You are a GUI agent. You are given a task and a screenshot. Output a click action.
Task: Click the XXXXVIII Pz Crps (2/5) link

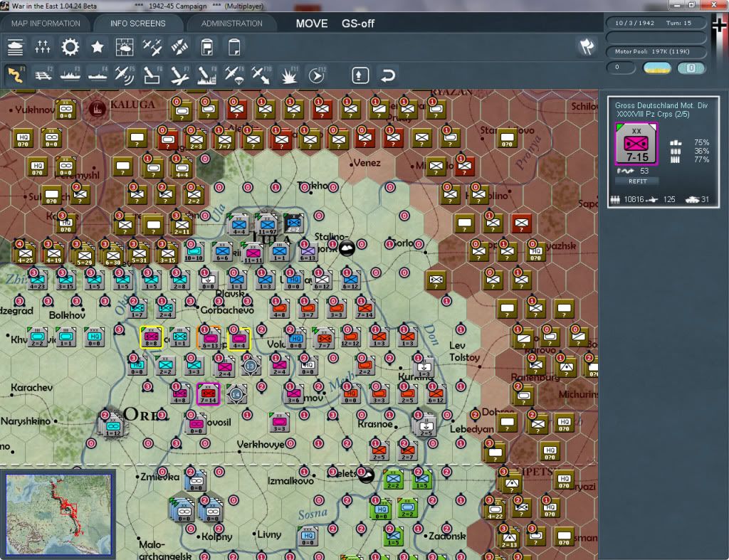[x=653, y=115]
